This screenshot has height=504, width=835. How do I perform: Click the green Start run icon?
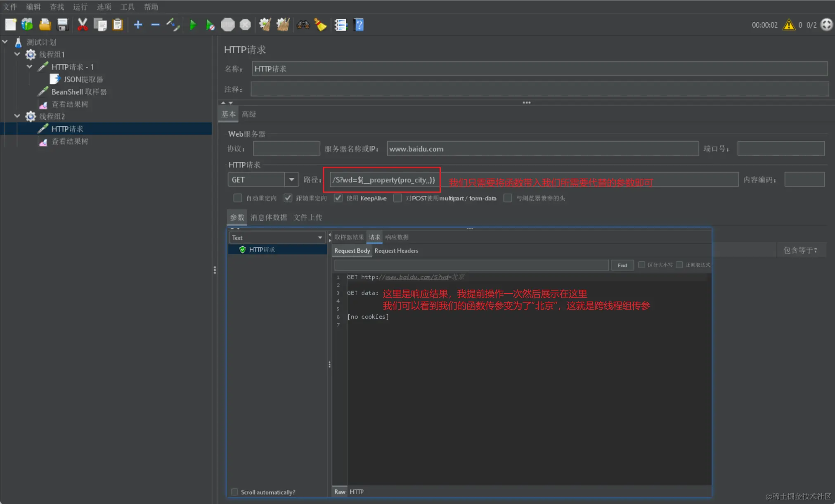point(193,25)
